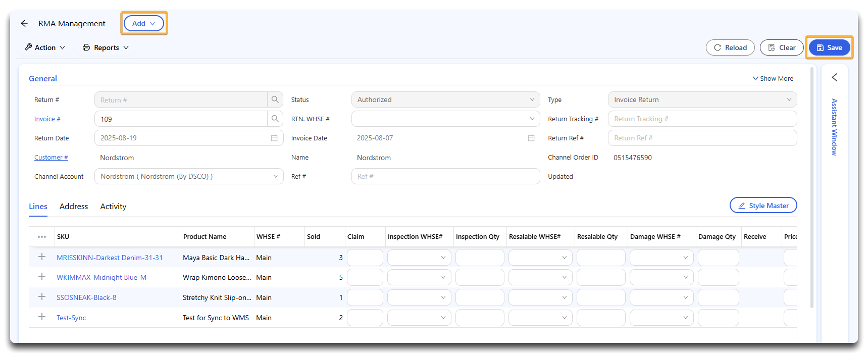Open the Style Master button

point(763,206)
